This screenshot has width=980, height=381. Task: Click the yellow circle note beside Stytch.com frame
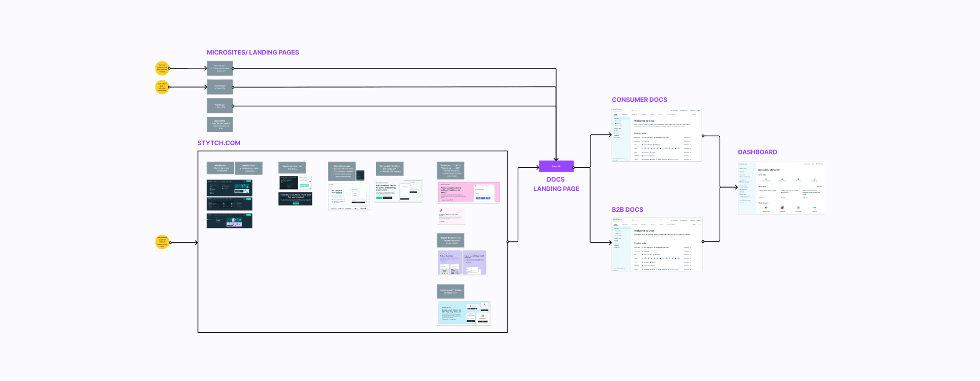click(x=162, y=242)
